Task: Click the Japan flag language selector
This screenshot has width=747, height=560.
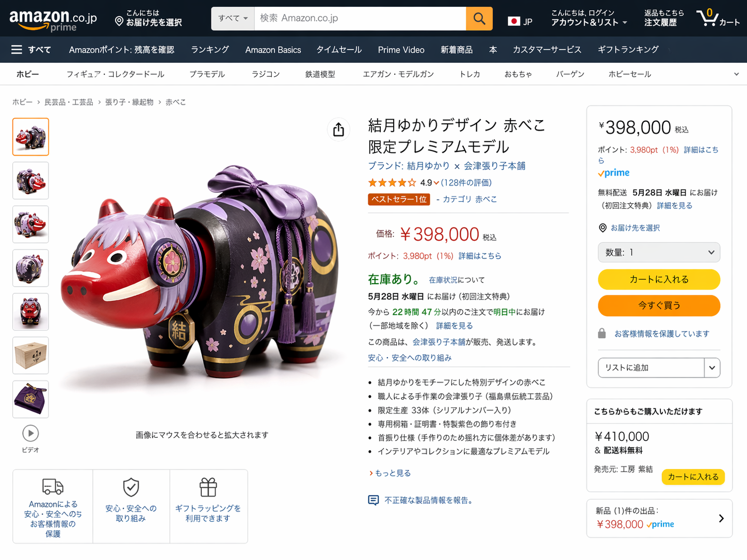Action: click(519, 22)
